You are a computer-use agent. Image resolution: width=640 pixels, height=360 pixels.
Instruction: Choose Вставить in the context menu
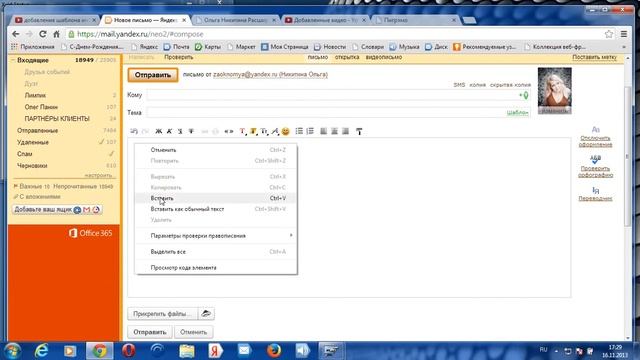(x=216, y=198)
